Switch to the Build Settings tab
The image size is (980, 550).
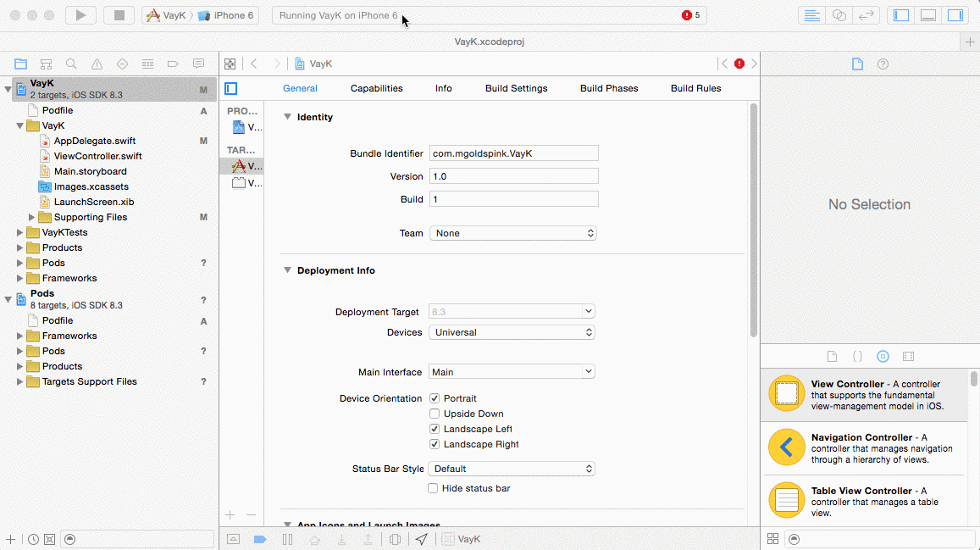point(516,88)
